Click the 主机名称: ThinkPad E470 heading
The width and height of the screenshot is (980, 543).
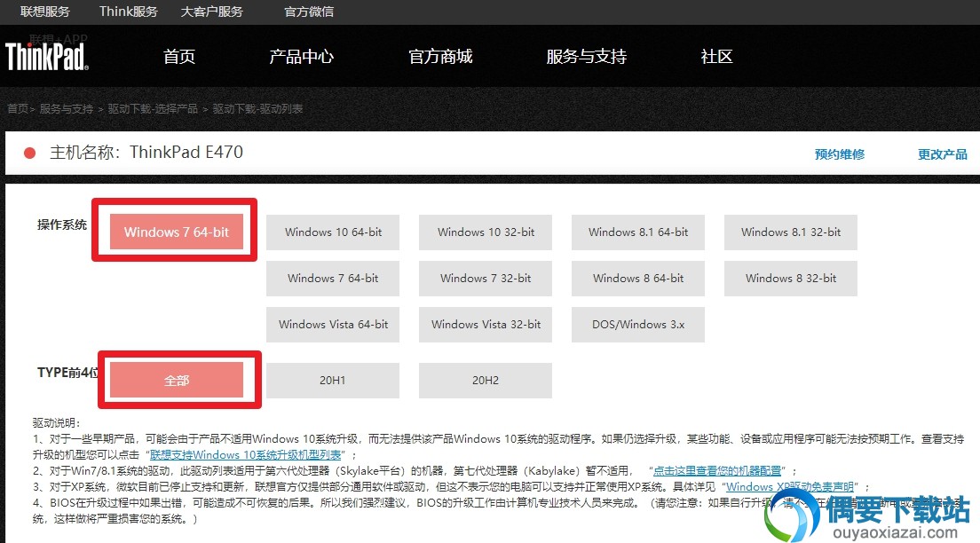click(146, 153)
